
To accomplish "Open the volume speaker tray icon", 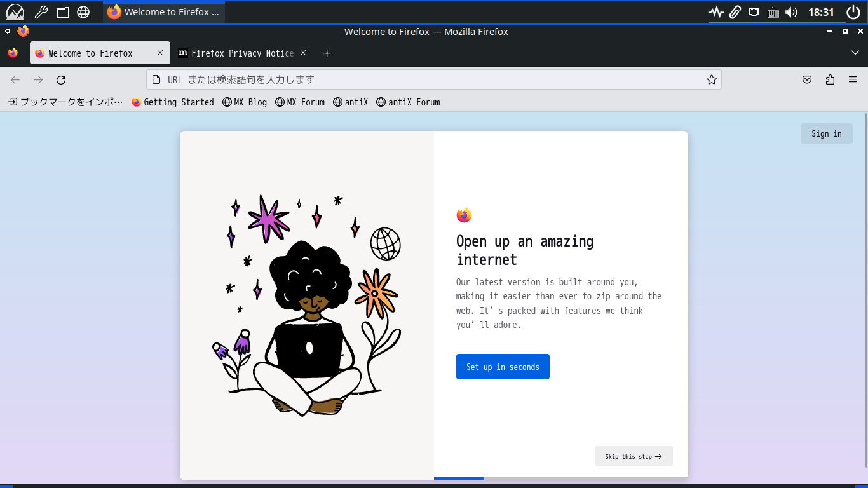I will point(791,12).
